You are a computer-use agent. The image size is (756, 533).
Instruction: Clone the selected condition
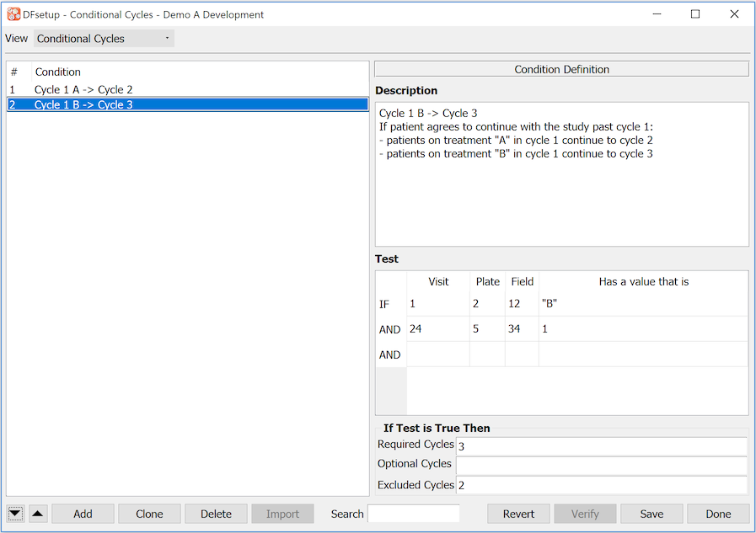click(149, 514)
